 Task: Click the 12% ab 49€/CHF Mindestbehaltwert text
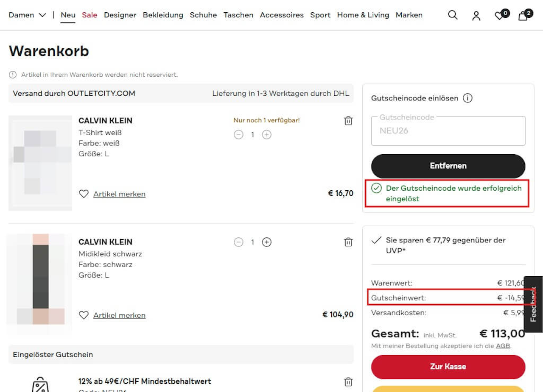coord(145,381)
